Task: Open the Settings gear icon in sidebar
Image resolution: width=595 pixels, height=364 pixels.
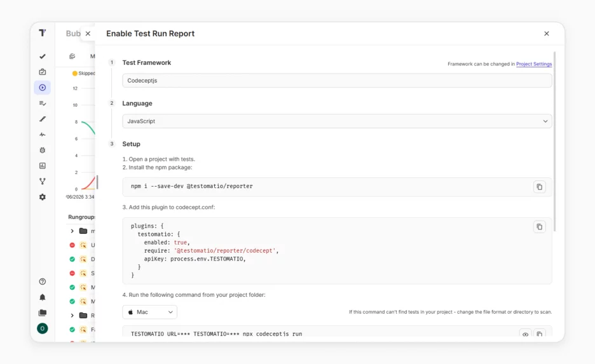Action: pyautogui.click(x=43, y=197)
